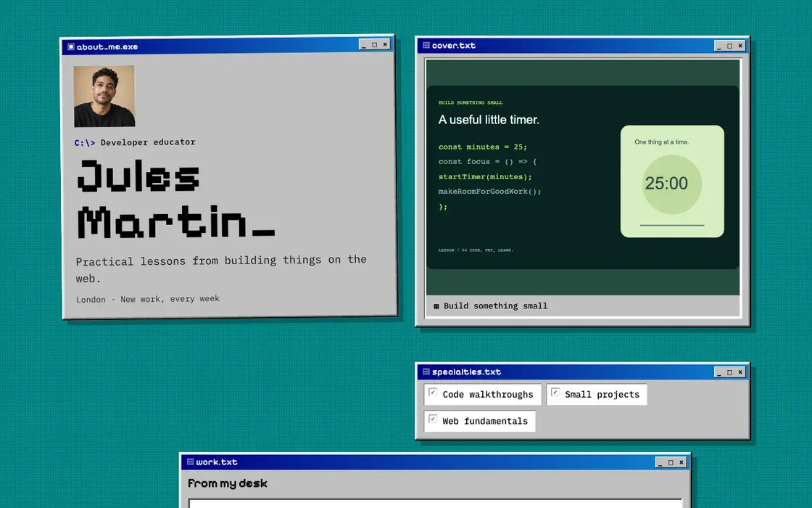Toggle the Small projects checkbox
The height and width of the screenshot is (508, 812).
(x=555, y=393)
